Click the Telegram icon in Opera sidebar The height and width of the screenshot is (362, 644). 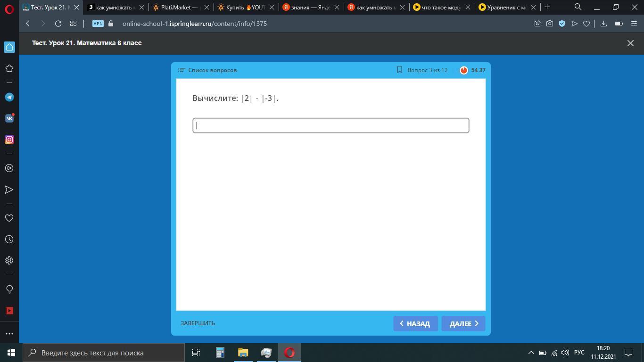[9, 97]
